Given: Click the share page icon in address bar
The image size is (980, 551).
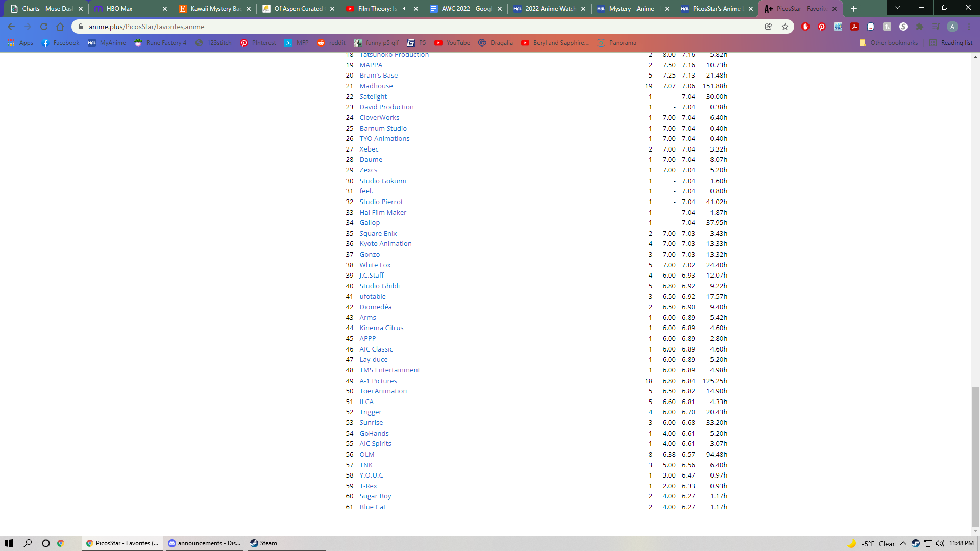Looking at the screenshot, I should coord(768,27).
